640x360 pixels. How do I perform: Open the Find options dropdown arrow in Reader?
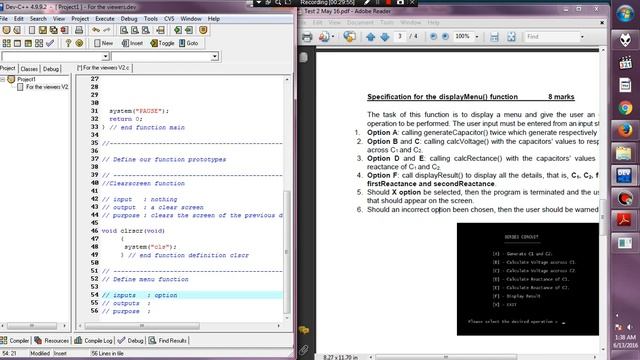(582, 37)
